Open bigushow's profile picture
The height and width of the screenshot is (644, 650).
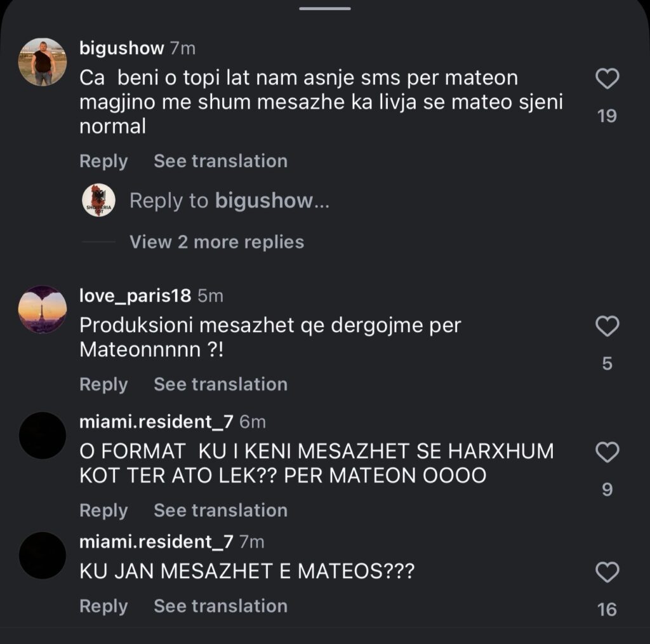click(x=43, y=62)
